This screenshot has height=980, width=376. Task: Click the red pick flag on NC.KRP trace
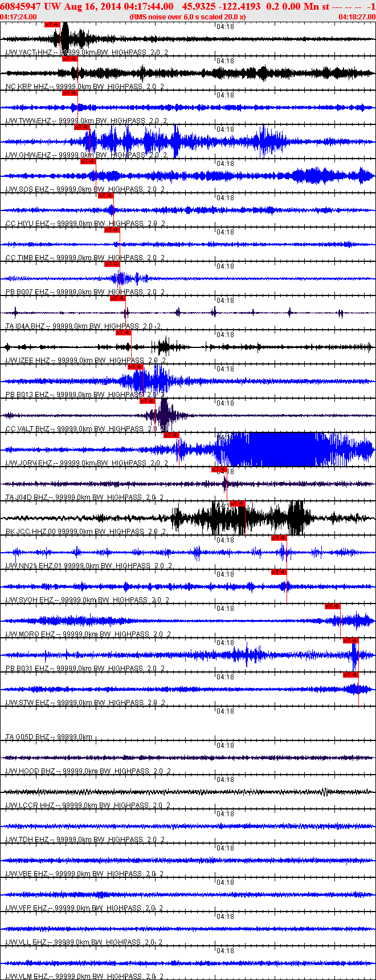[70, 59]
